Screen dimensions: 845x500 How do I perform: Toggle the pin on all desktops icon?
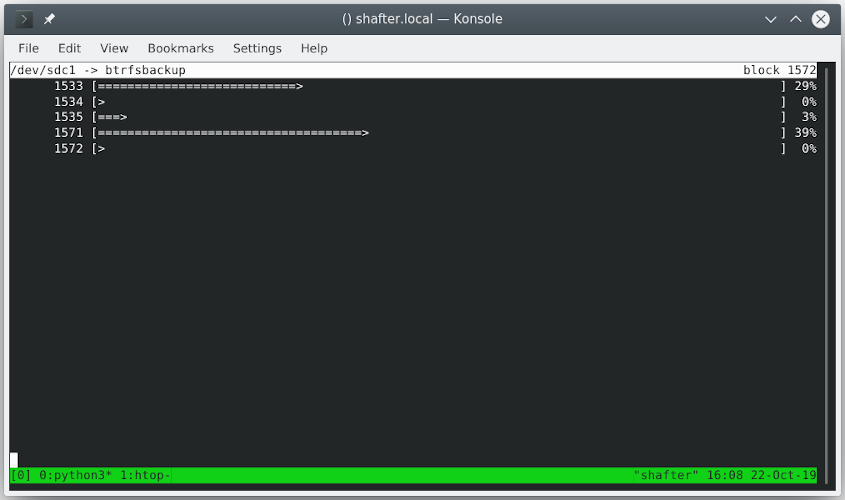[x=49, y=19]
